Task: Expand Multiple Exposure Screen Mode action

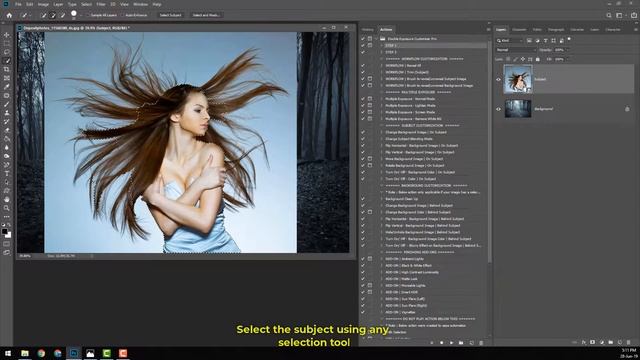Action: [x=382, y=112]
